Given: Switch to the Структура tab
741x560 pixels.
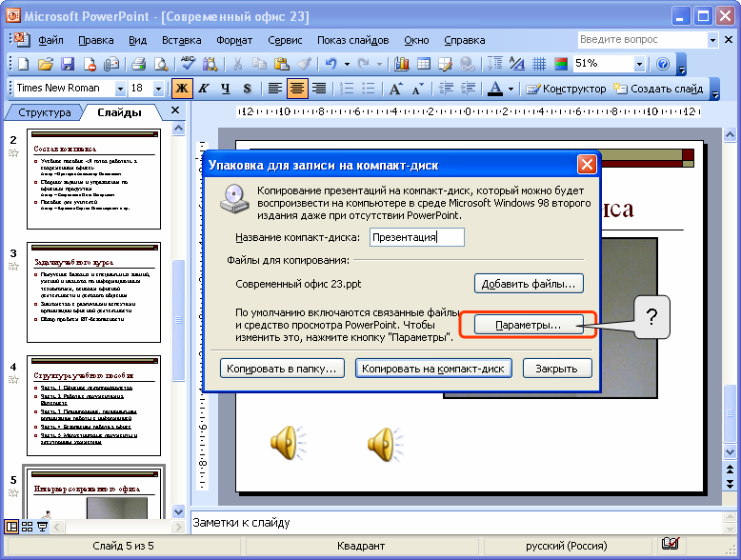Looking at the screenshot, I should (x=45, y=112).
